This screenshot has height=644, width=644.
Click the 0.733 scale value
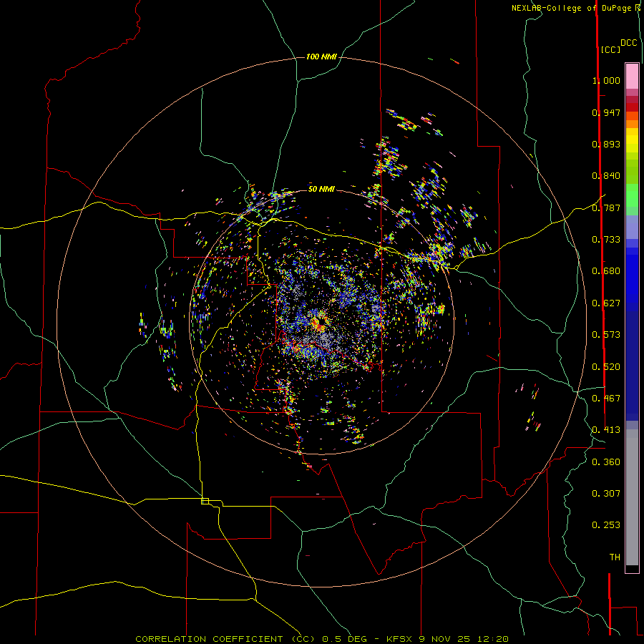(x=606, y=240)
